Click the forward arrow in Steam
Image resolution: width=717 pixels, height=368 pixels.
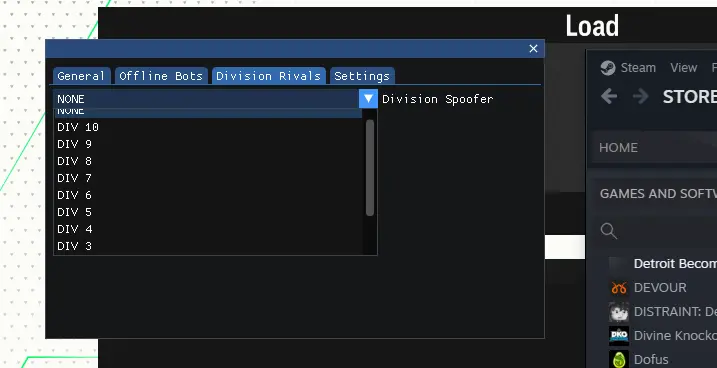pyautogui.click(x=641, y=96)
